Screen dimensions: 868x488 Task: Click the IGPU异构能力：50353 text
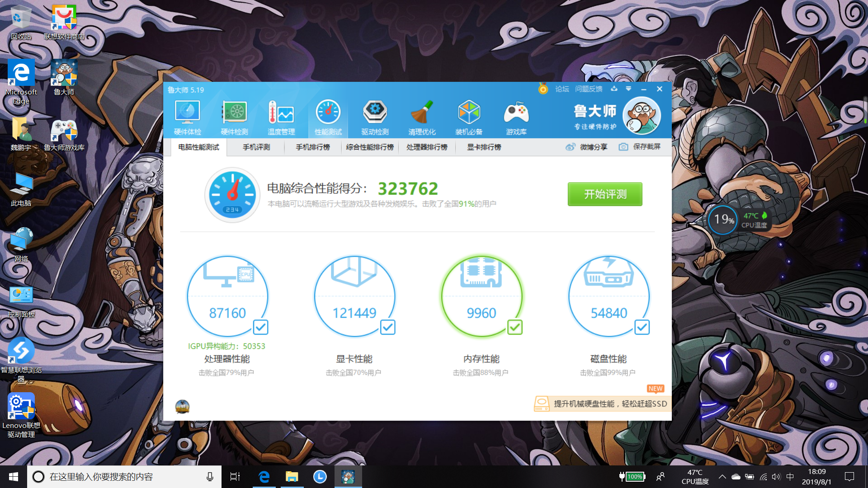(226, 346)
